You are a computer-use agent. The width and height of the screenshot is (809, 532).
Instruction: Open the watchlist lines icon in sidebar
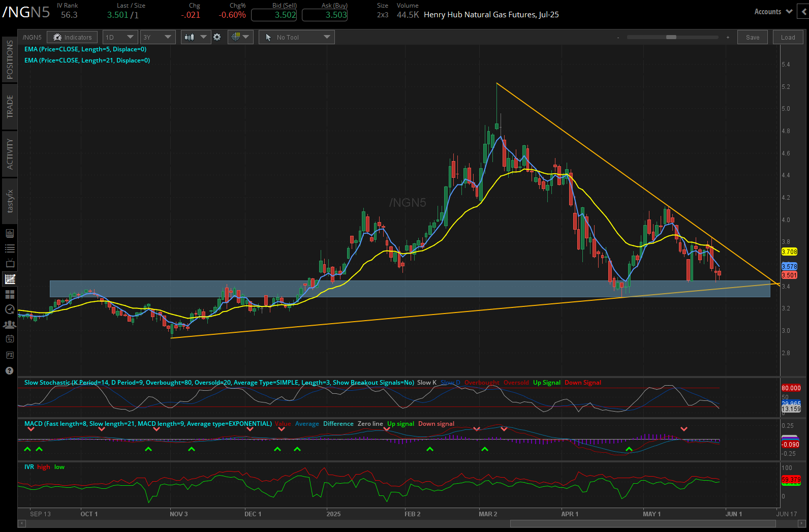tap(10, 248)
